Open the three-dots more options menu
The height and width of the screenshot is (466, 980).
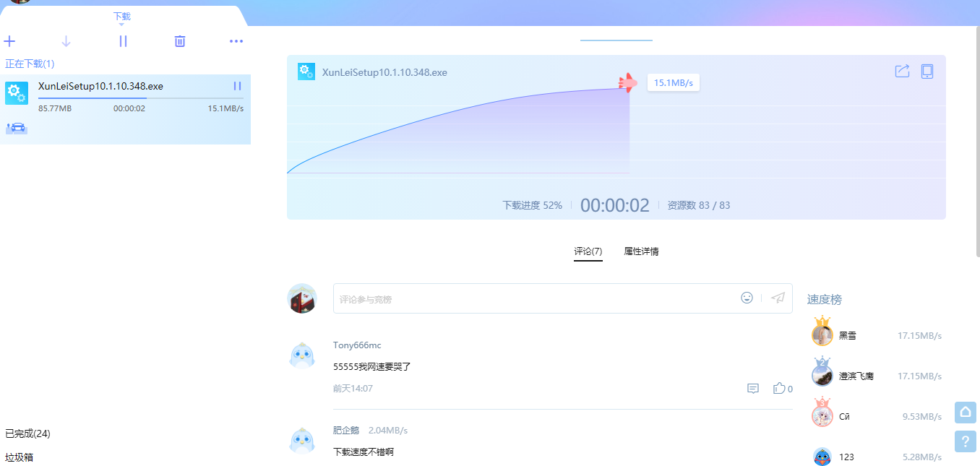(x=236, y=41)
